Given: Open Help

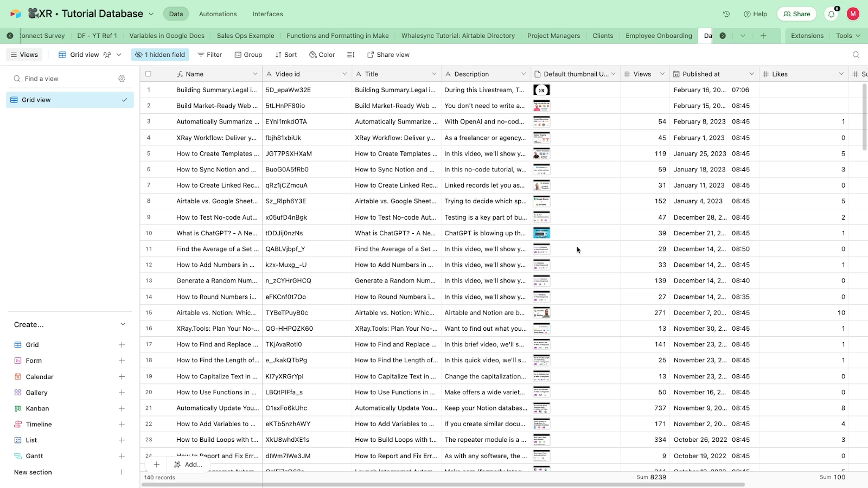Looking at the screenshot, I should coord(755,14).
